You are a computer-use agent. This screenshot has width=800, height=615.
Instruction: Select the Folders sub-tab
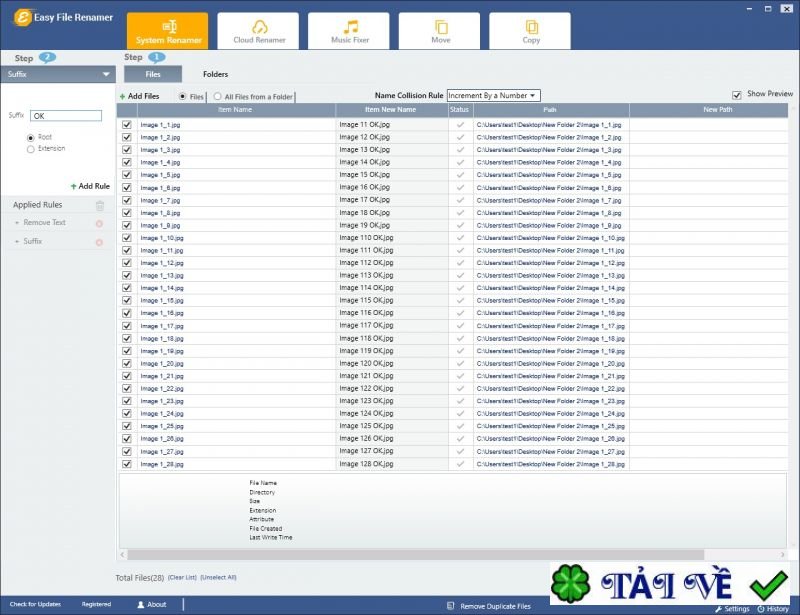tap(215, 74)
